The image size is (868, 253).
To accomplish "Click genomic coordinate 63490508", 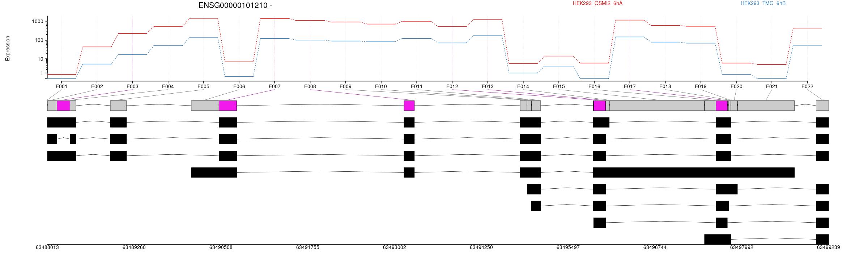I will coord(221,248).
